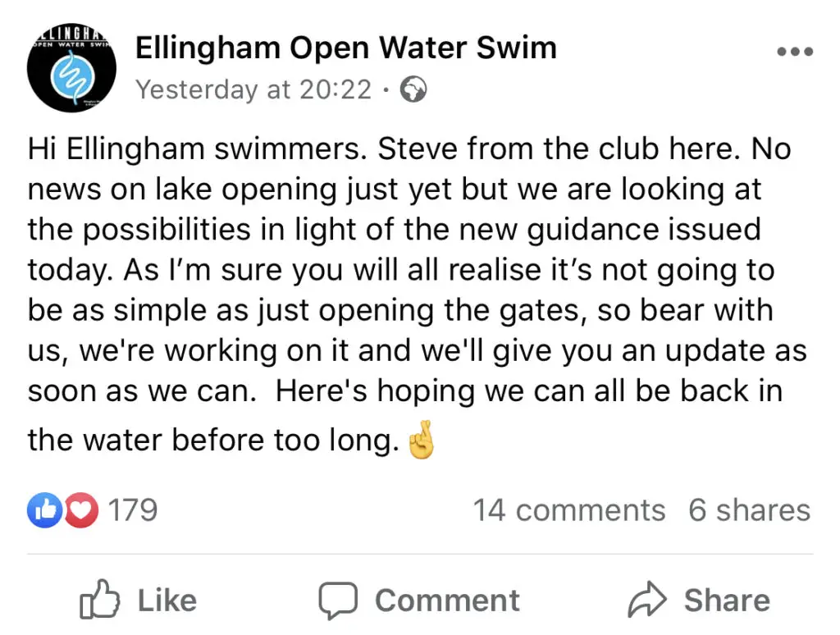Open the Ellingham Open Water Swim page name
The height and width of the screenshot is (635, 840).
(346, 48)
